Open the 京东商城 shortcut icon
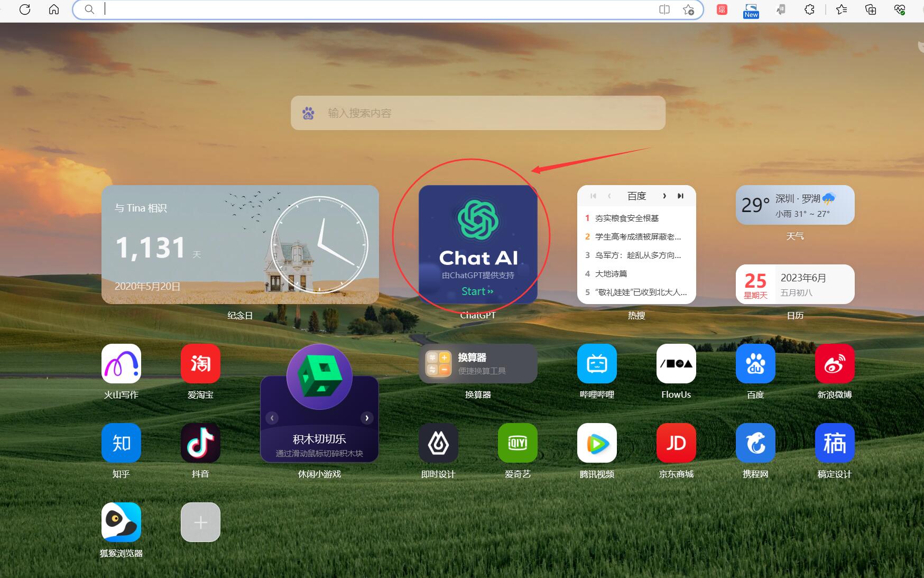 click(x=676, y=443)
